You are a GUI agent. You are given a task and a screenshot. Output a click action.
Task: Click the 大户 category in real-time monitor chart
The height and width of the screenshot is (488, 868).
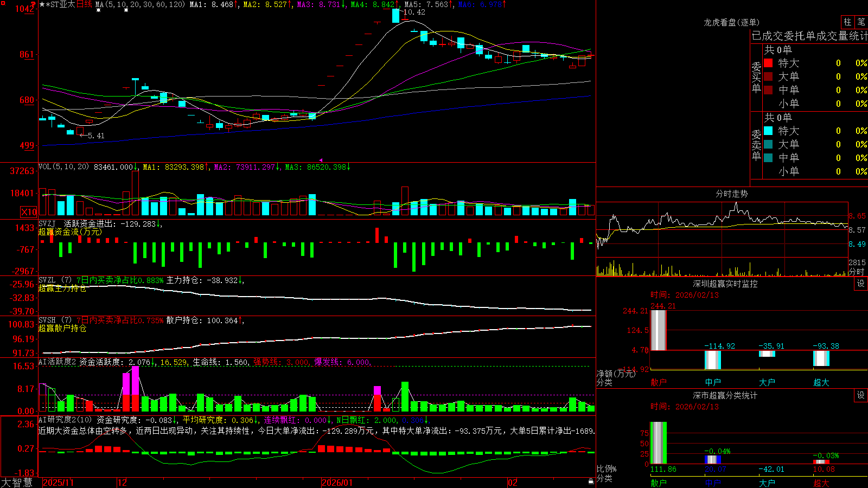pos(767,382)
